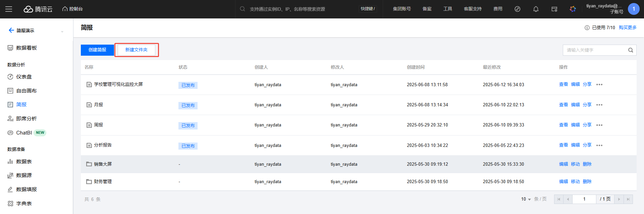This screenshot has width=644, height=214.
Task: Open the 销售大屏 folder
Action: (x=103, y=164)
